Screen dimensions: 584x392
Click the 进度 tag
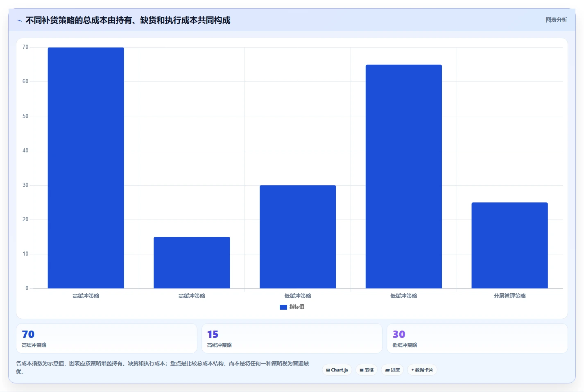[392, 370]
